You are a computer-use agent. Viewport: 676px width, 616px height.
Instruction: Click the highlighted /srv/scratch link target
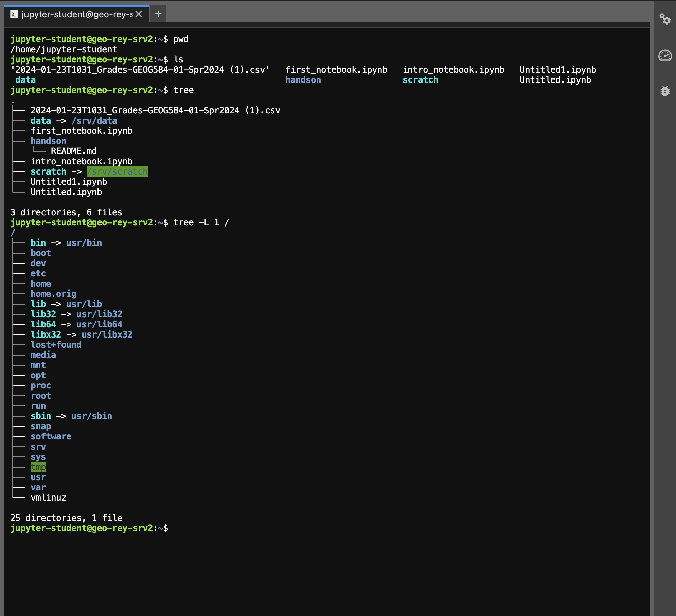click(x=117, y=171)
